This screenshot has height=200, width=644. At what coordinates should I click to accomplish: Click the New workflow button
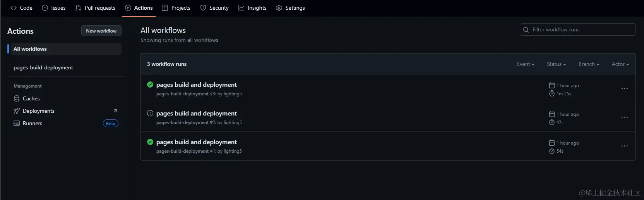(x=101, y=31)
